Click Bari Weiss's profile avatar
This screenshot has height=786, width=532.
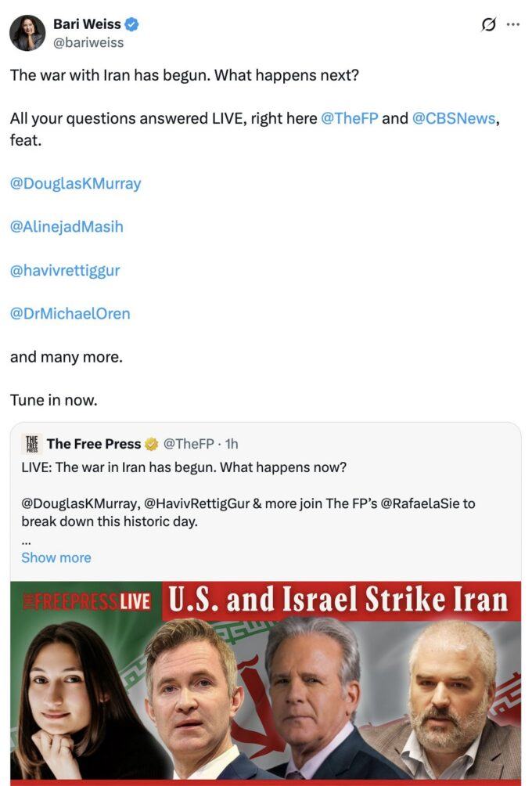pyautogui.click(x=27, y=33)
